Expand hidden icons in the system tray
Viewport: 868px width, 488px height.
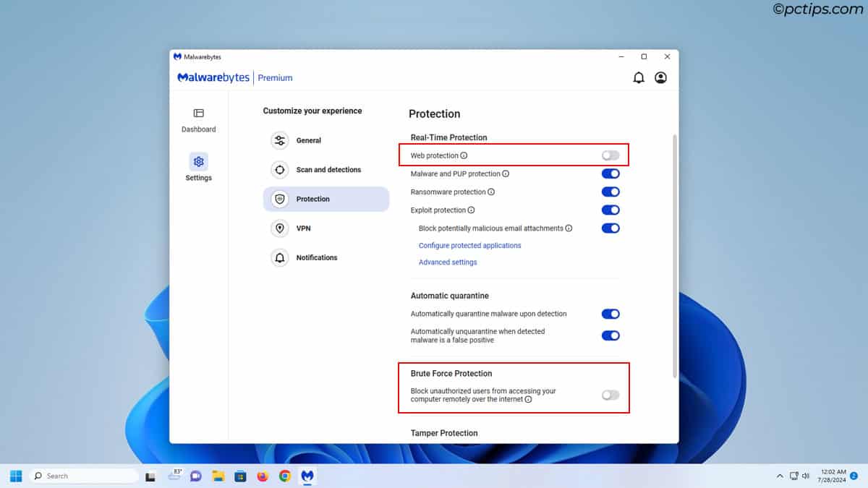780,476
